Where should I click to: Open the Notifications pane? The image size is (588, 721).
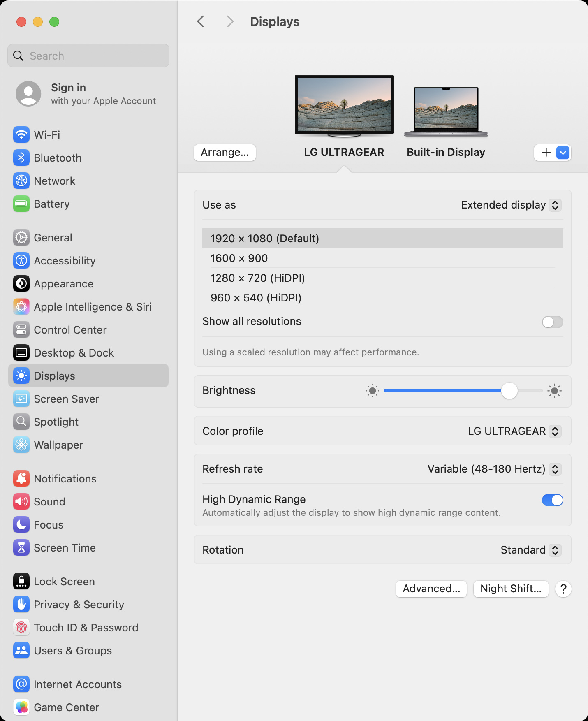click(x=65, y=478)
